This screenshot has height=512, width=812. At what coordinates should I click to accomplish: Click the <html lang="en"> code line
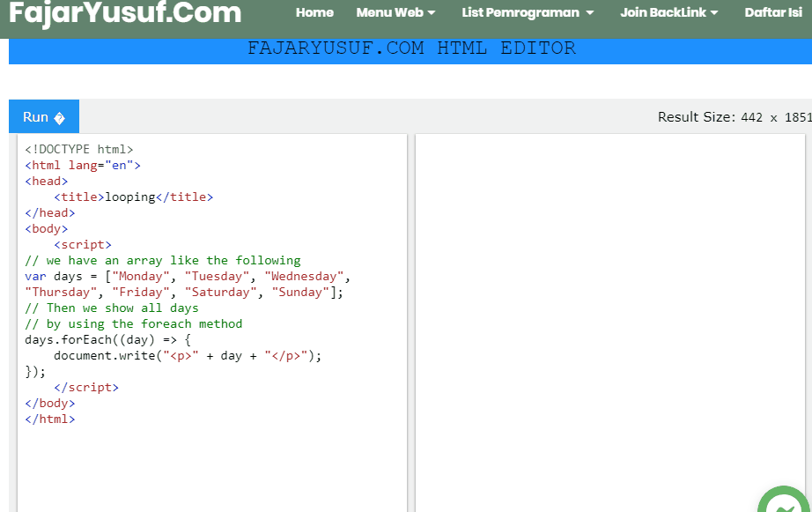83,166
